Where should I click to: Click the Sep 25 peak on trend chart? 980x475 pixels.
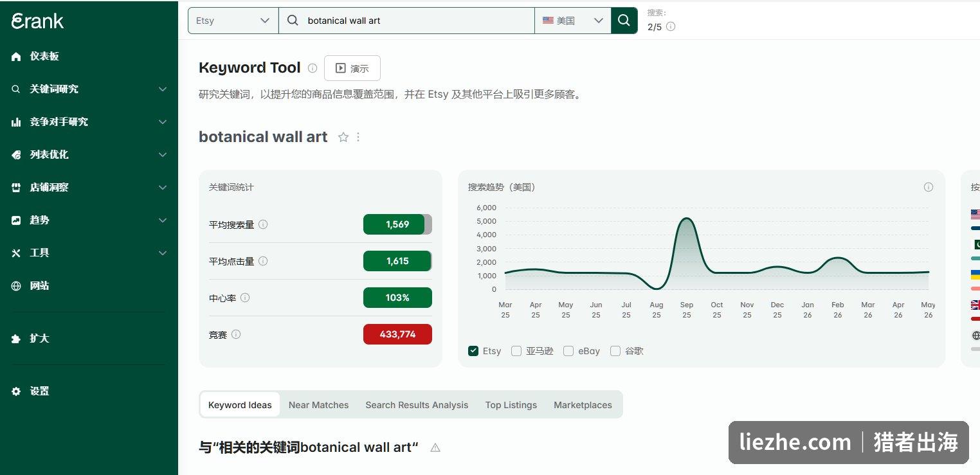click(687, 219)
